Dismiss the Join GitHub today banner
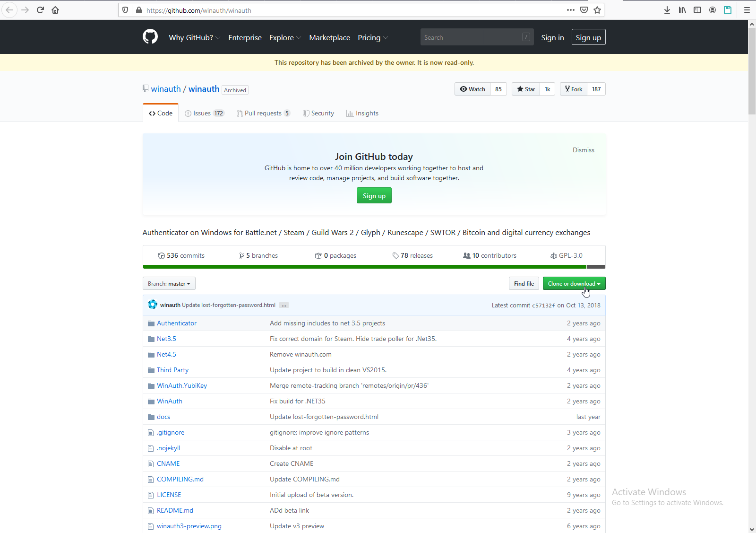 [x=584, y=150]
